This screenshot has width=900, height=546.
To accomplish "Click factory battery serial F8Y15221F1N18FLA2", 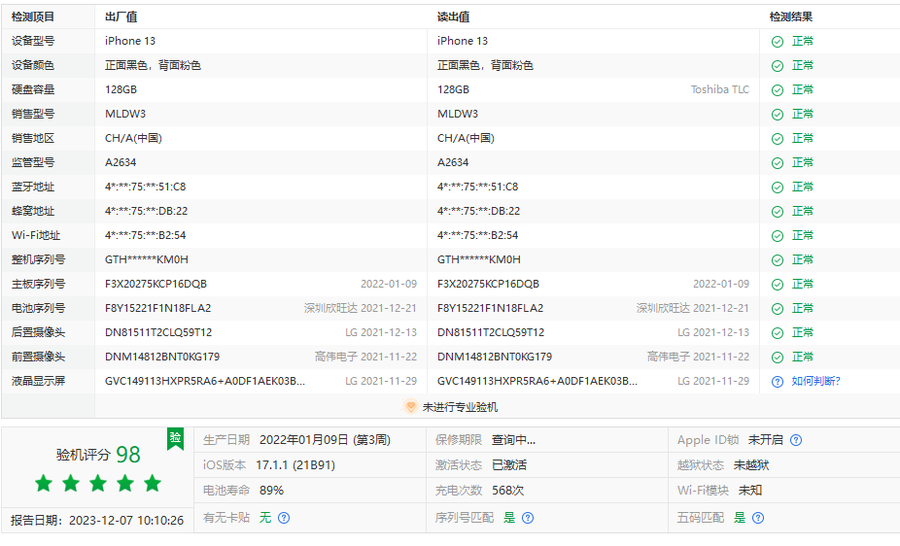I will point(158,308).
